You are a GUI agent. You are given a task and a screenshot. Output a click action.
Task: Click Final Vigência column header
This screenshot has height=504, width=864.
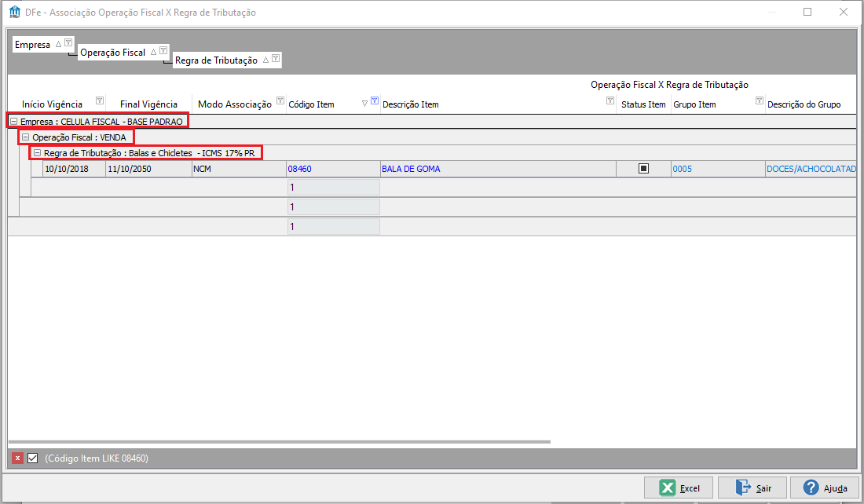(x=148, y=104)
